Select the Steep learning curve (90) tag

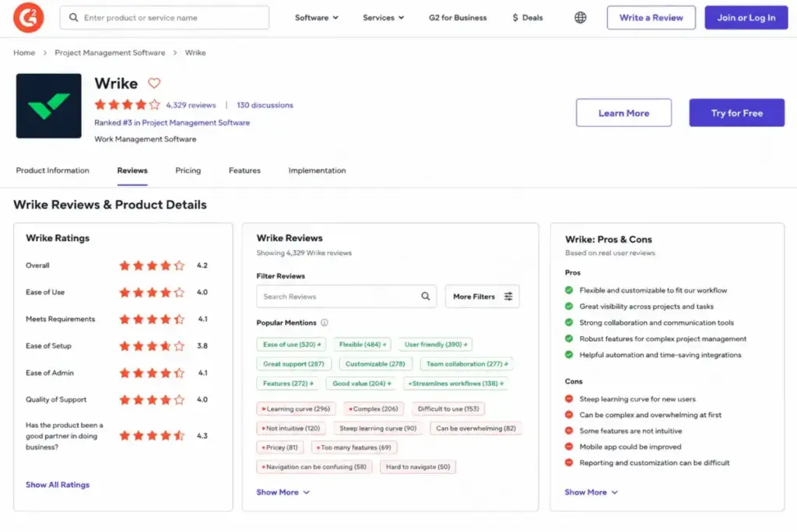click(x=377, y=429)
